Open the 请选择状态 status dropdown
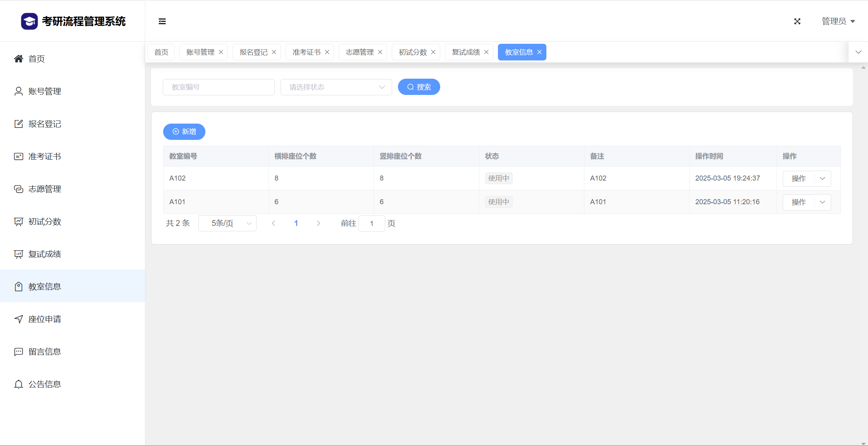Viewport: 868px width, 446px height. coord(336,87)
